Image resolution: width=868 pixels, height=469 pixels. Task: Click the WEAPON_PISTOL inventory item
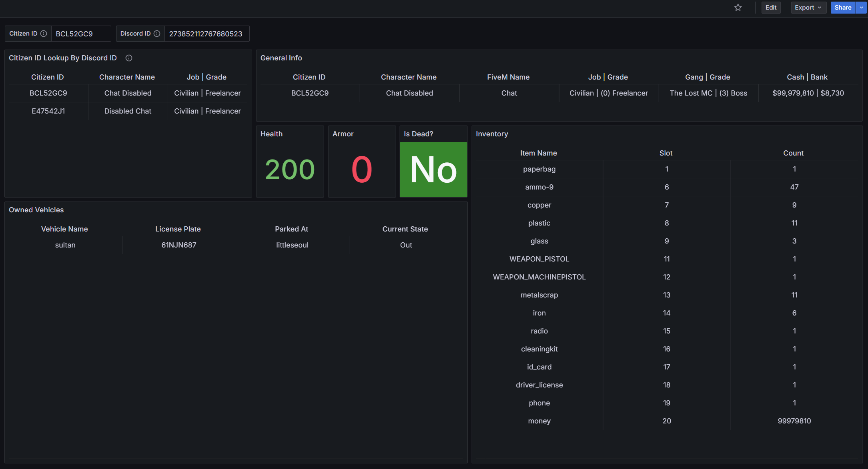coord(539,259)
